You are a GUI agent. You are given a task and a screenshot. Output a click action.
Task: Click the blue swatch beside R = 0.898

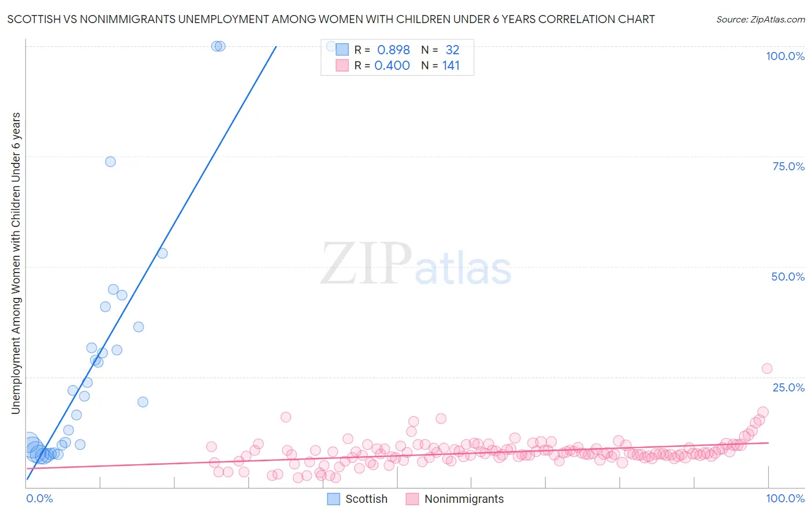click(342, 50)
